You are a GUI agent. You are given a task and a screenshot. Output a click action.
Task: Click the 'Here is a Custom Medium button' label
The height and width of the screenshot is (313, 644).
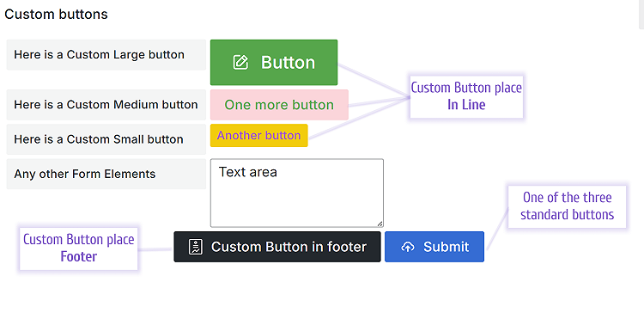(x=106, y=105)
